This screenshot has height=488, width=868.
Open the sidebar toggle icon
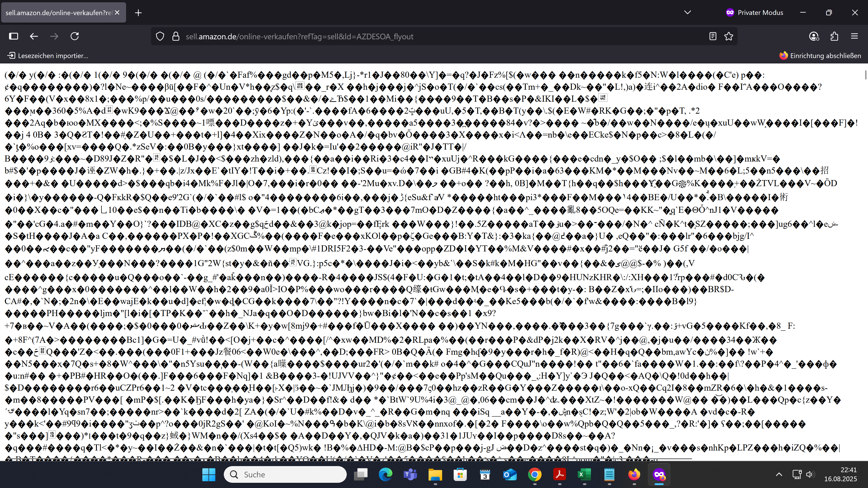point(14,36)
